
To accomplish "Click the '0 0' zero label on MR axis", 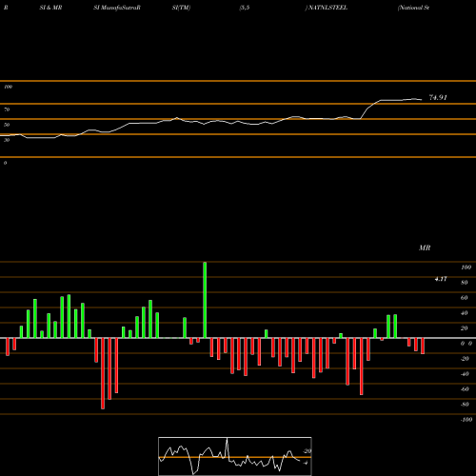I will [x=466, y=344].
